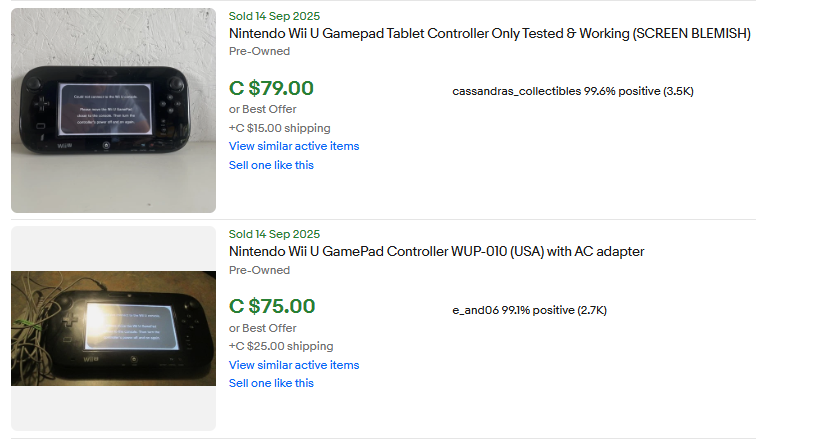
Task: Click 'Sold 14 Sep 2025' on the first listing
Action: point(274,15)
